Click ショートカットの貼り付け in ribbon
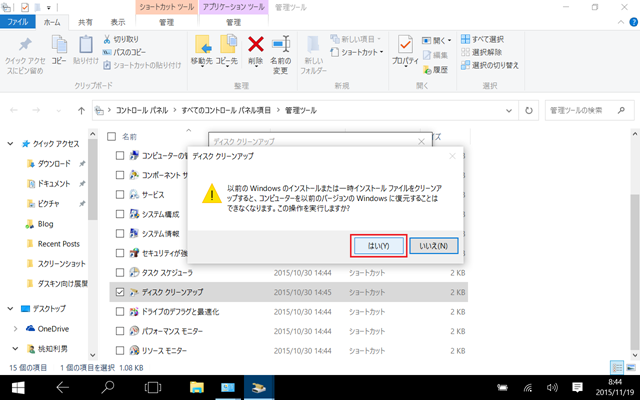The image size is (640, 400). pos(142,65)
